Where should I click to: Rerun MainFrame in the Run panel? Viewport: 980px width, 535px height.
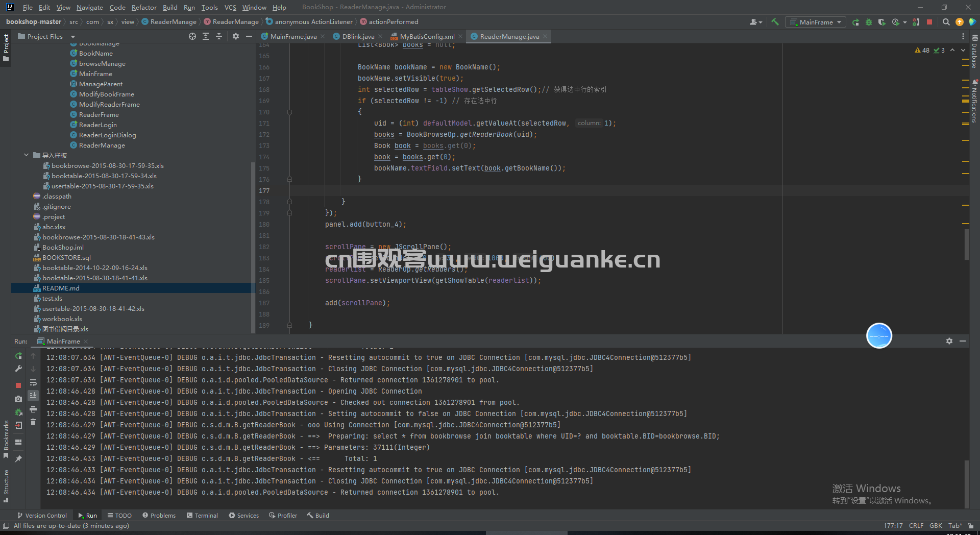[x=18, y=356]
